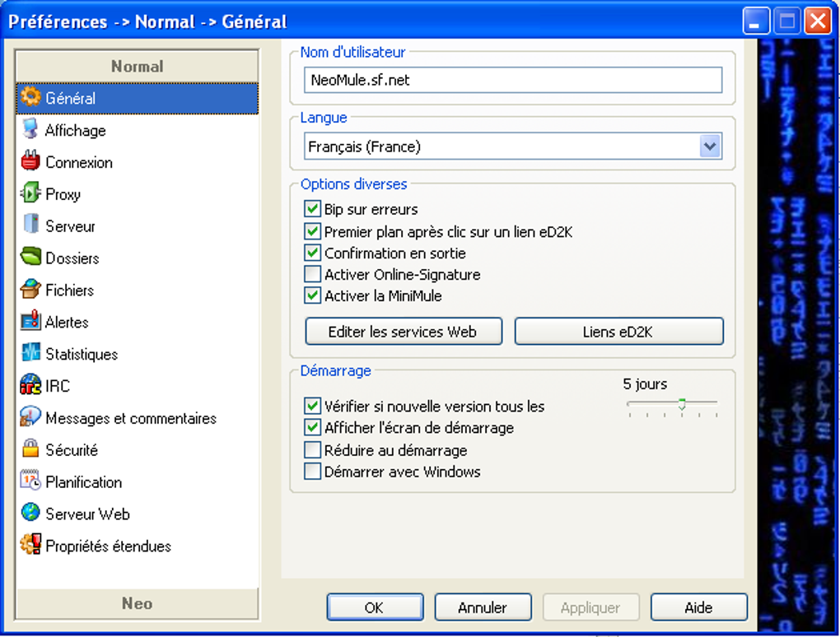Viewport: 840px width, 637px height.
Task: Click the Sécurité padlock icon
Action: pyautogui.click(x=30, y=449)
